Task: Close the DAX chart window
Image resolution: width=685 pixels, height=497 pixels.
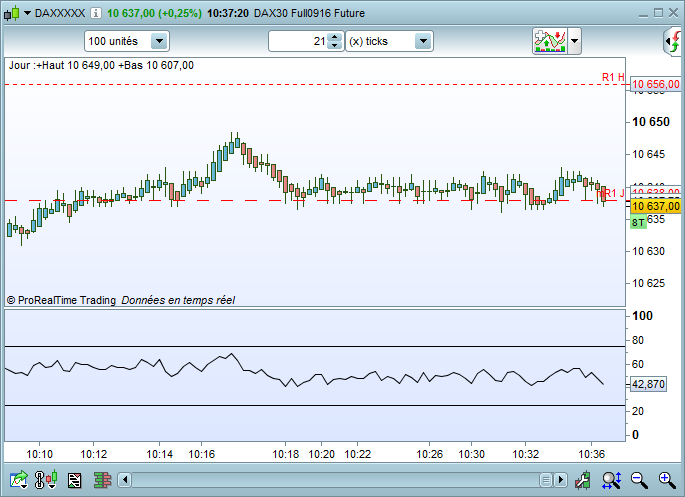Action: tap(673, 13)
